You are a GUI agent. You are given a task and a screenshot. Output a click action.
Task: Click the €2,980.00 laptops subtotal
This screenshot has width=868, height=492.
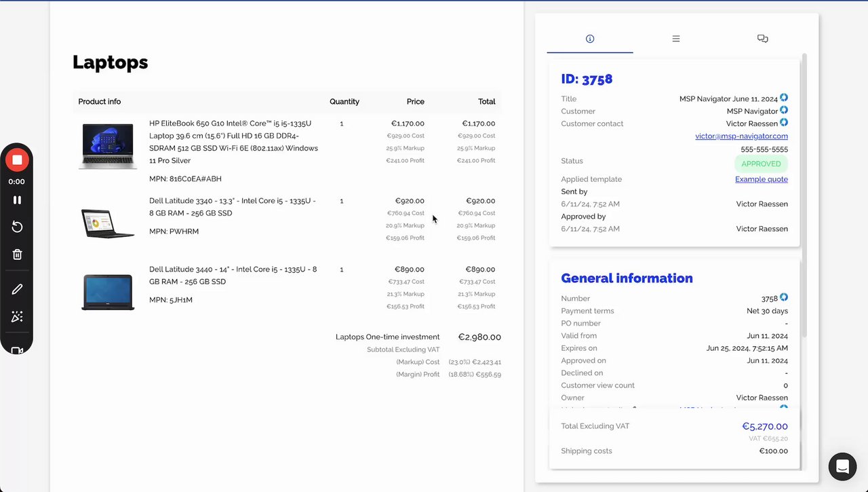(x=479, y=337)
